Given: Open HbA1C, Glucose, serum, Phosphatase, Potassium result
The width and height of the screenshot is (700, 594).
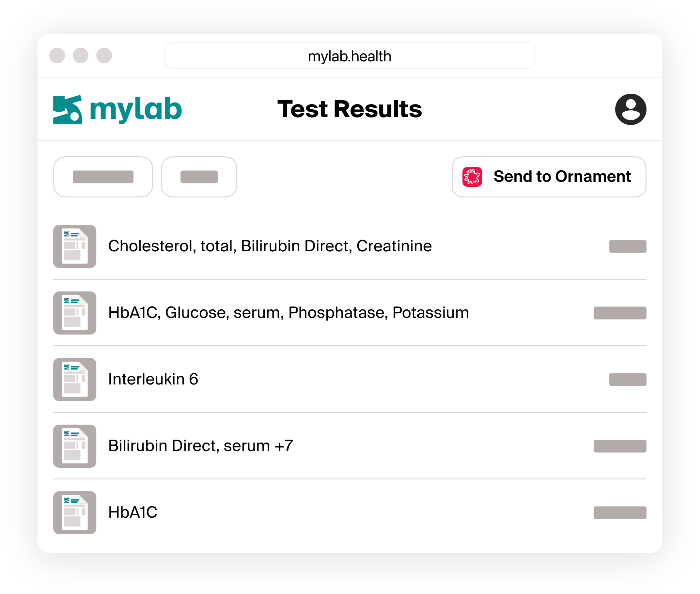Looking at the screenshot, I should (x=288, y=313).
